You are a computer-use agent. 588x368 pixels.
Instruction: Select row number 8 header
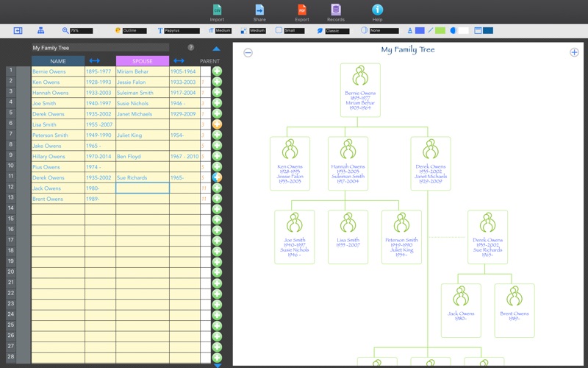click(11, 144)
